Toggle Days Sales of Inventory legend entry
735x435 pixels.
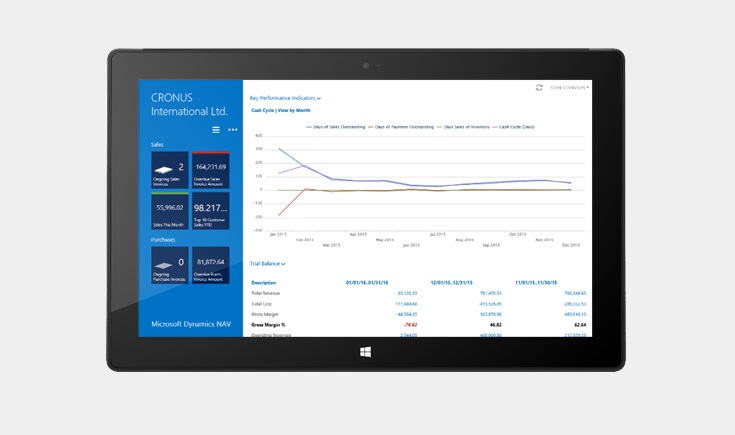463,127
